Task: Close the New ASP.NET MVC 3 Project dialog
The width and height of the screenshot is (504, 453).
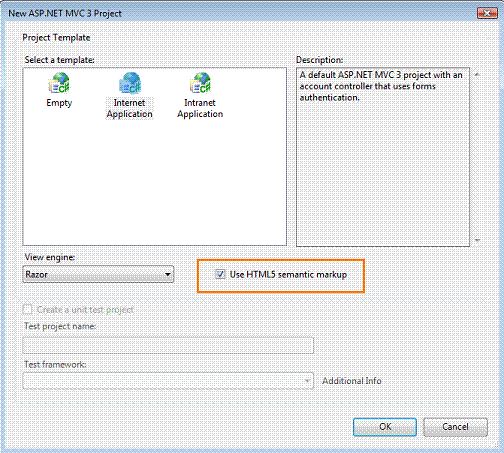Action: [x=487, y=13]
